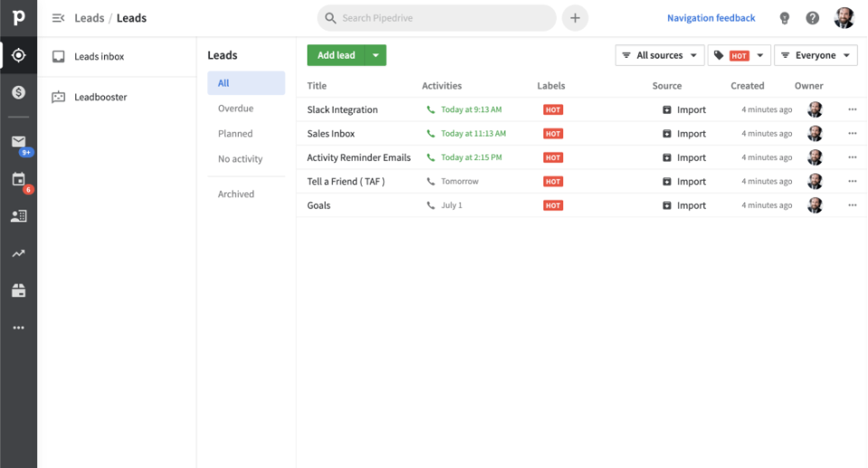Open more options for Activity Reminder Emails row
The height and width of the screenshot is (468, 868).
click(853, 157)
